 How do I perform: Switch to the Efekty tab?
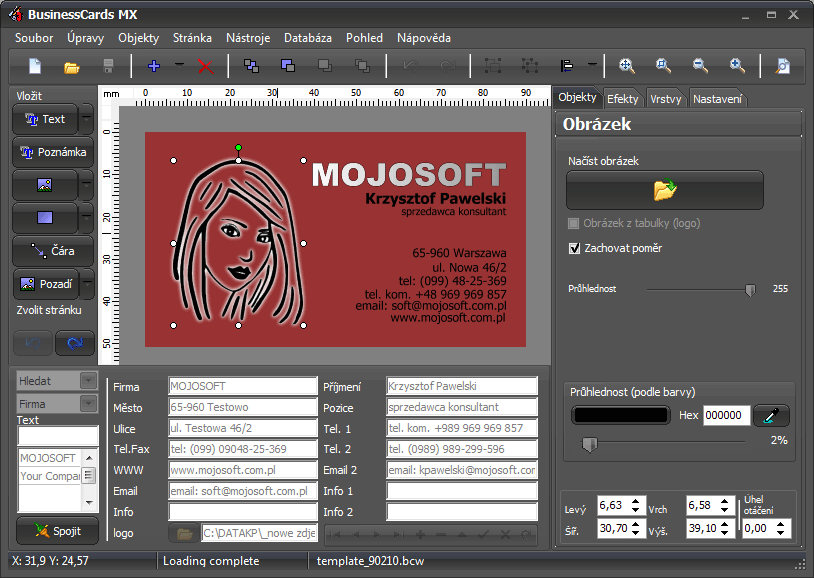pos(622,99)
